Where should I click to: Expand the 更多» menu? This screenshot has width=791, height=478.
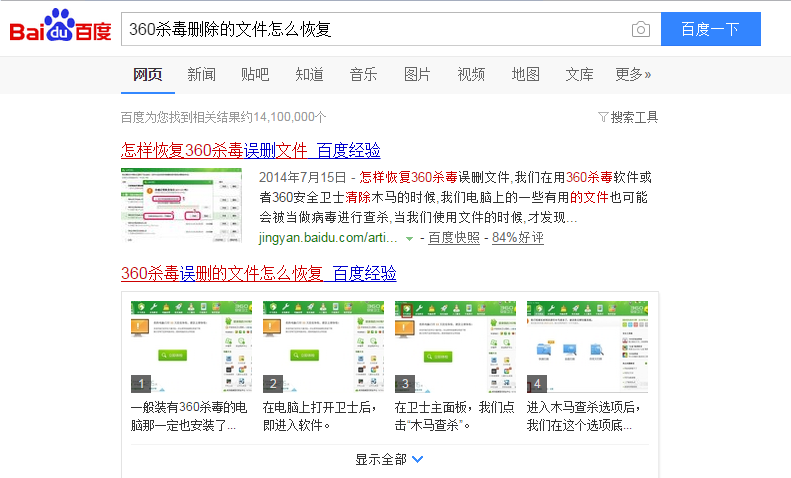(633, 75)
